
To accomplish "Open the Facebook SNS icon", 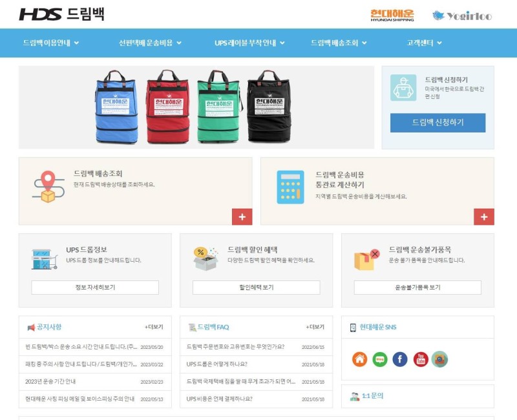I will (x=400, y=359).
